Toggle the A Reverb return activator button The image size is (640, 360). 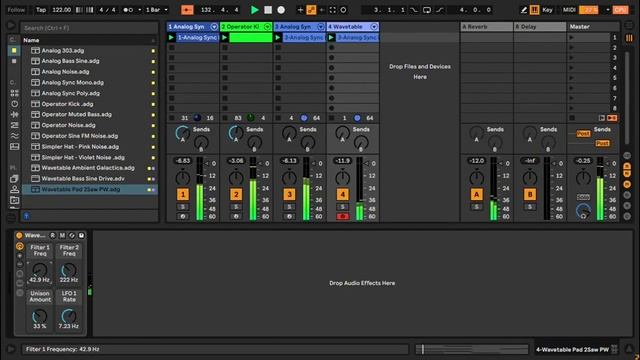(476, 194)
